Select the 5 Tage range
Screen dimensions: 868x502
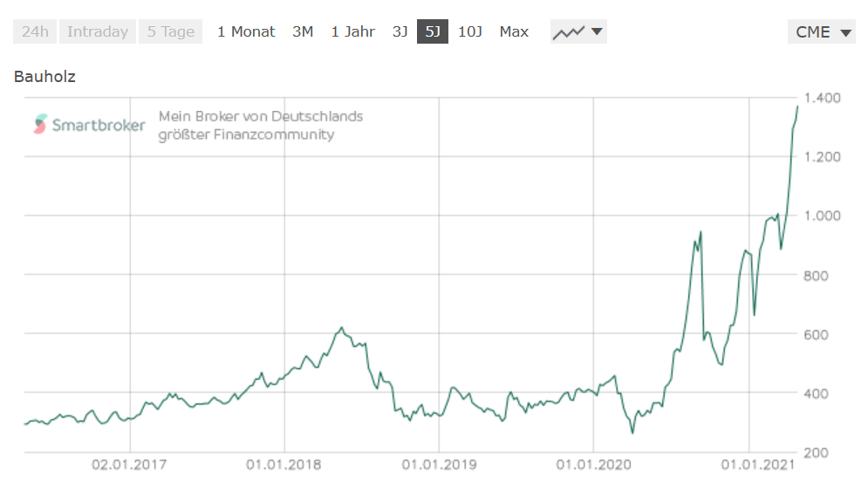[x=171, y=32]
